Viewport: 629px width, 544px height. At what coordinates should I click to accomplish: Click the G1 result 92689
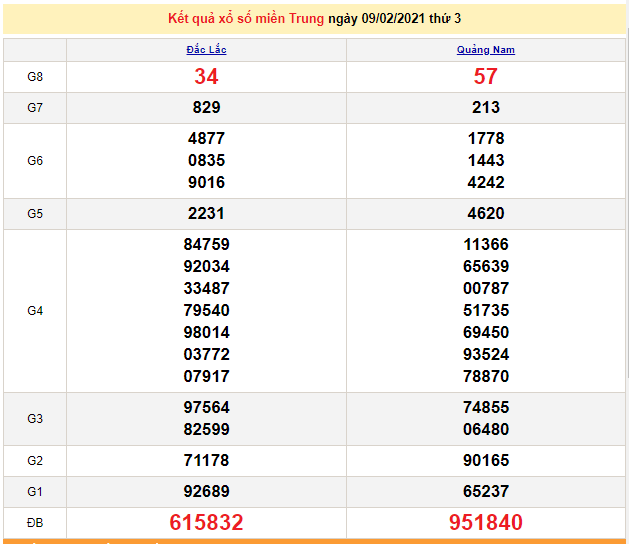tap(206, 491)
